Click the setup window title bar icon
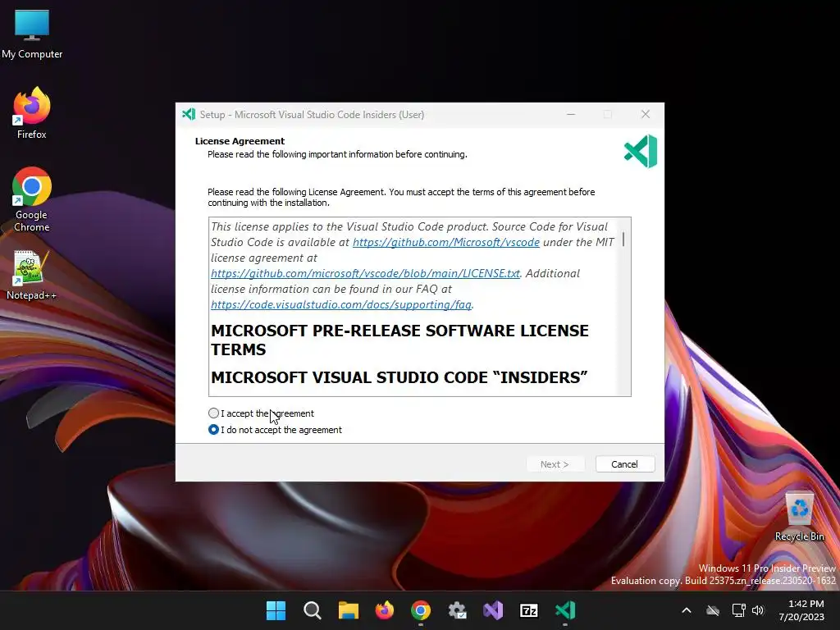Screen dimensions: 840x630 click(189, 114)
